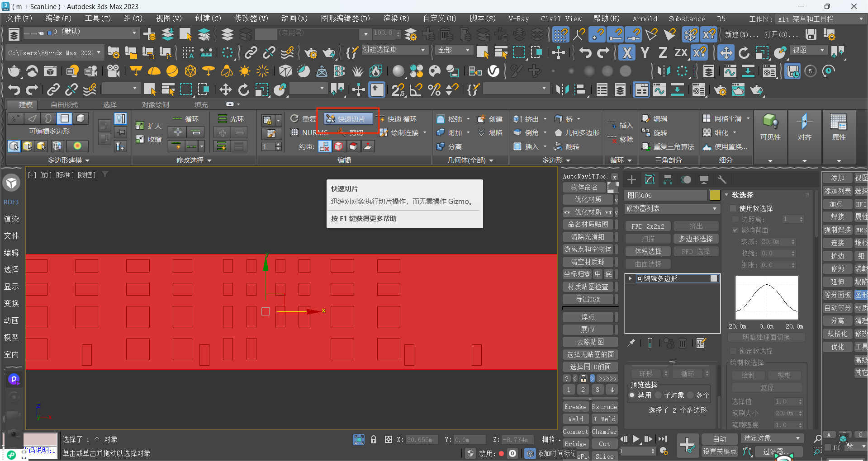Select the polygon sub-object level icon
The image size is (868, 461).
coord(65,118)
